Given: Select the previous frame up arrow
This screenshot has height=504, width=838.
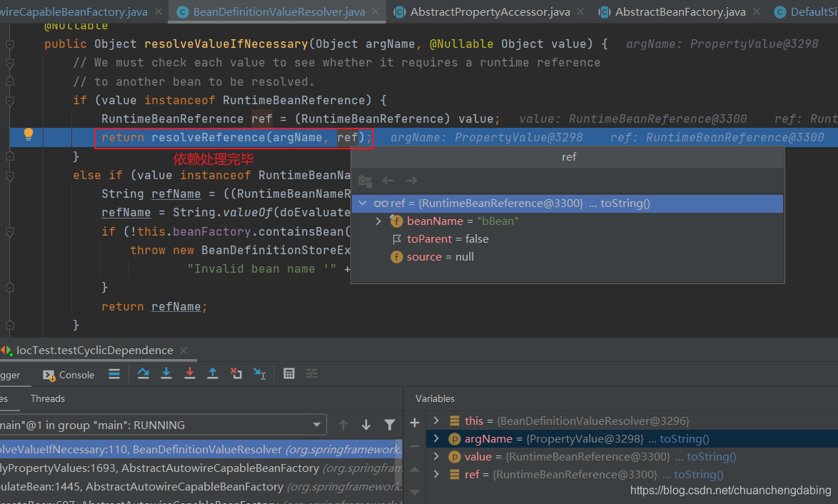Looking at the screenshot, I should tap(343, 425).
